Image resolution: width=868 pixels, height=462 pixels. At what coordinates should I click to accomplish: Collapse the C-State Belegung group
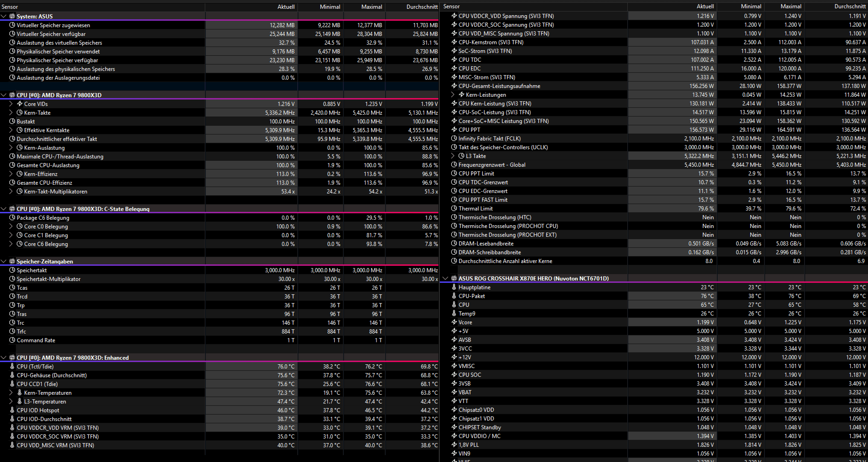[4, 209]
